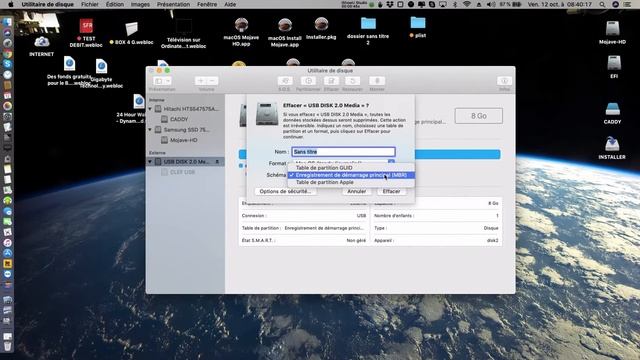Eject the USB DISK 2.0 Media

click(x=217, y=162)
